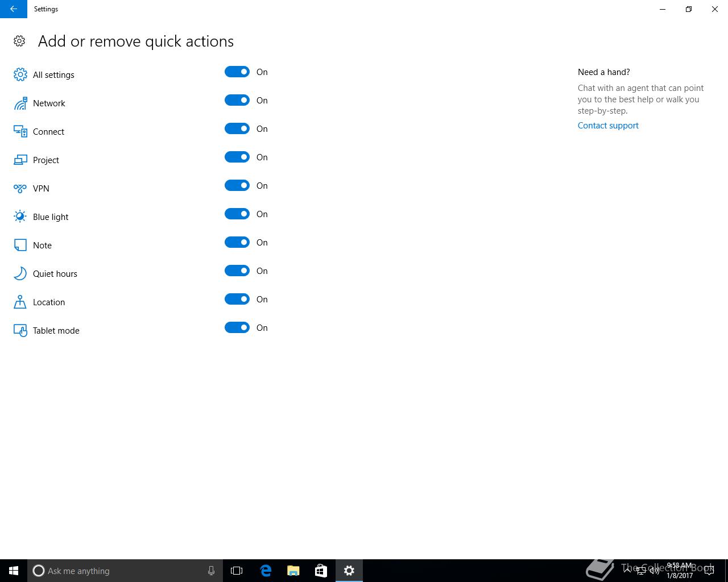
Task: Switch off the Note toggle
Action: (x=237, y=242)
